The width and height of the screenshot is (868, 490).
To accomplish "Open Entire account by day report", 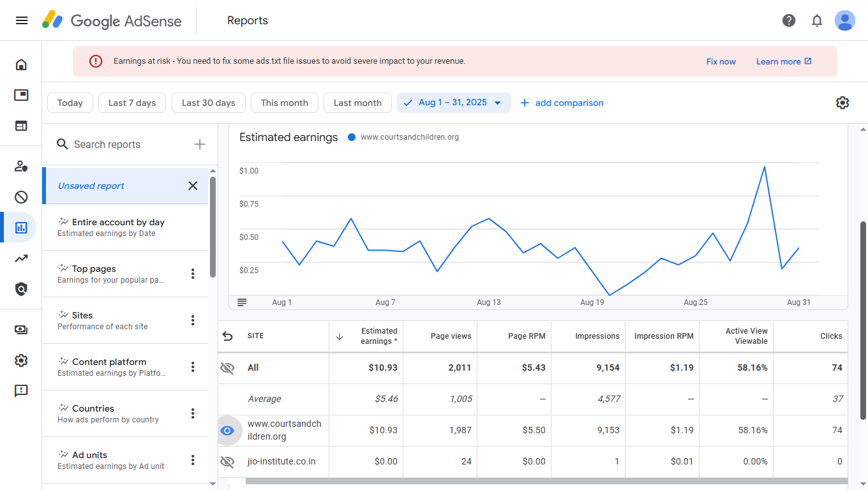I will pos(125,227).
